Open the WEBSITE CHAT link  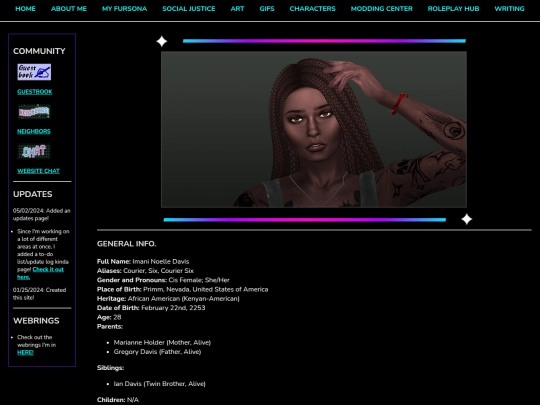click(x=39, y=171)
